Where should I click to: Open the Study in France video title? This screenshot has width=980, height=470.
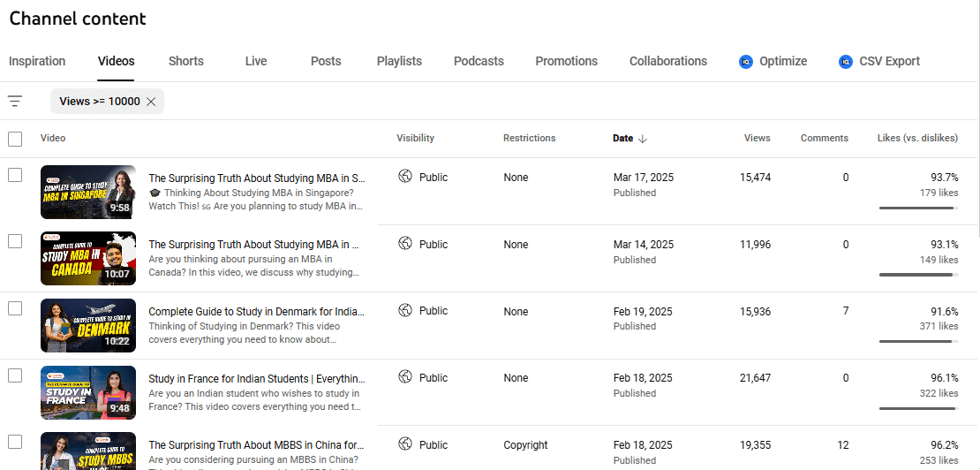pos(256,379)
